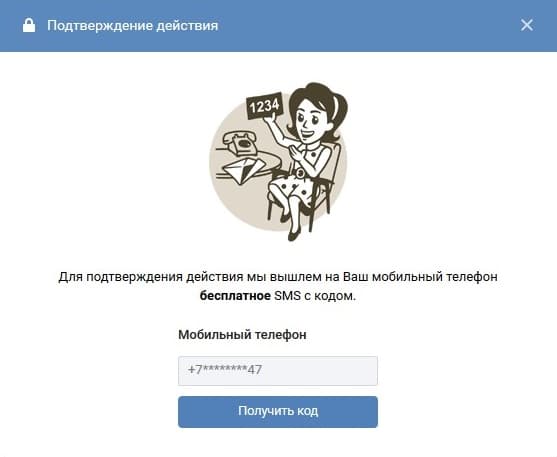Screen dimensions: 557x457
Task: Click the phrase 'SMS с кодом' in the text
Action: click(315, 295)
